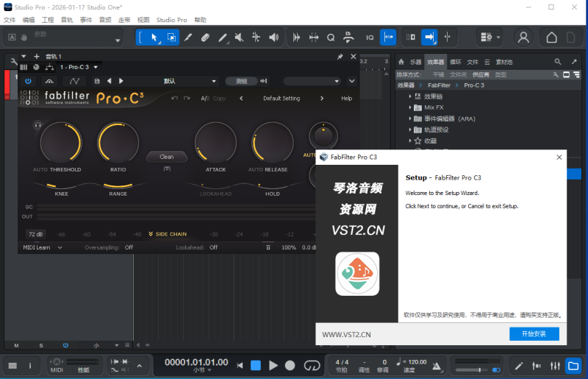This screenshot has width=588, height=379.
Task: Click the 120.00 tempo value
Action: [417, 362]
